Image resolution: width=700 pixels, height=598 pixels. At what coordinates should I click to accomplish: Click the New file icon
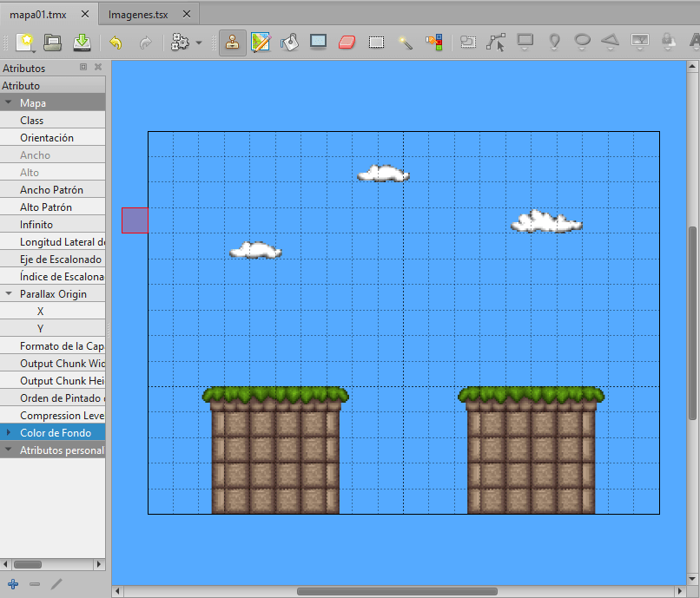pos(24,42)
